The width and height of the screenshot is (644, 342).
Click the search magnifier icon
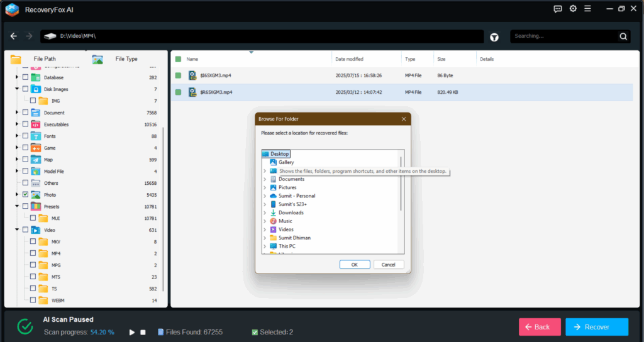click(623, 36)
